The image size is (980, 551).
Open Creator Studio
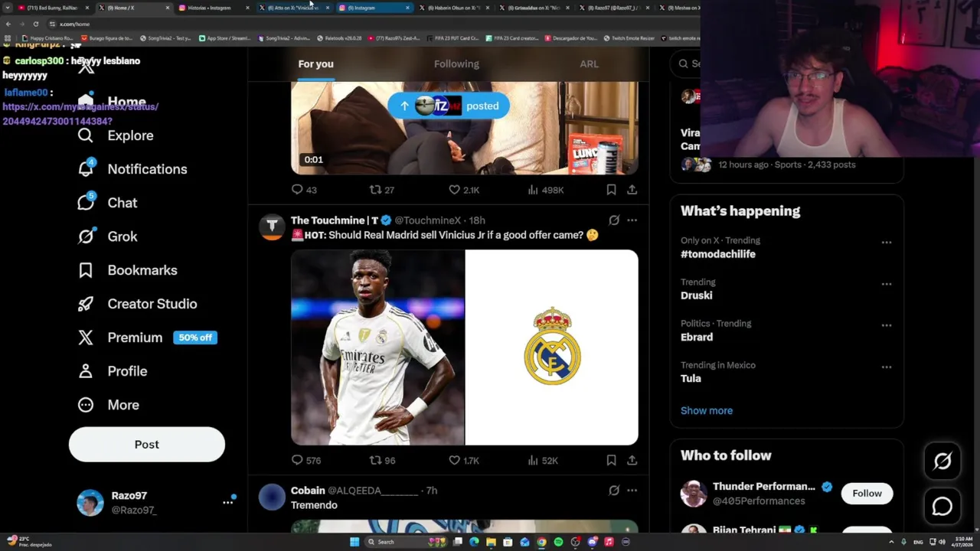(x=137, y=304)
